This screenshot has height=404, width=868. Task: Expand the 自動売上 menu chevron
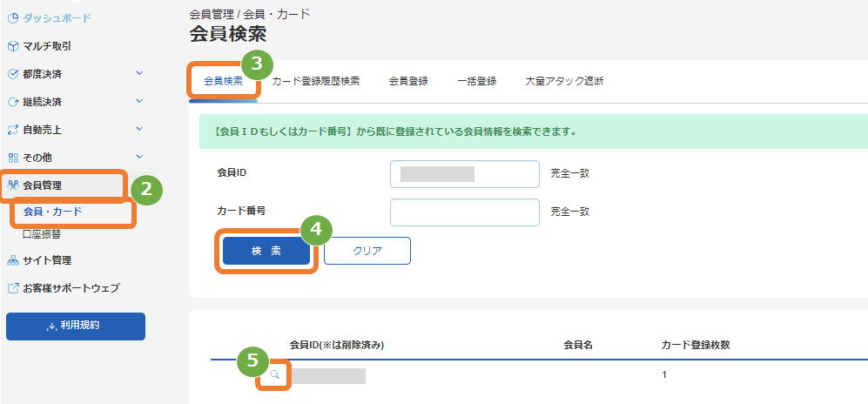(139, 129)
